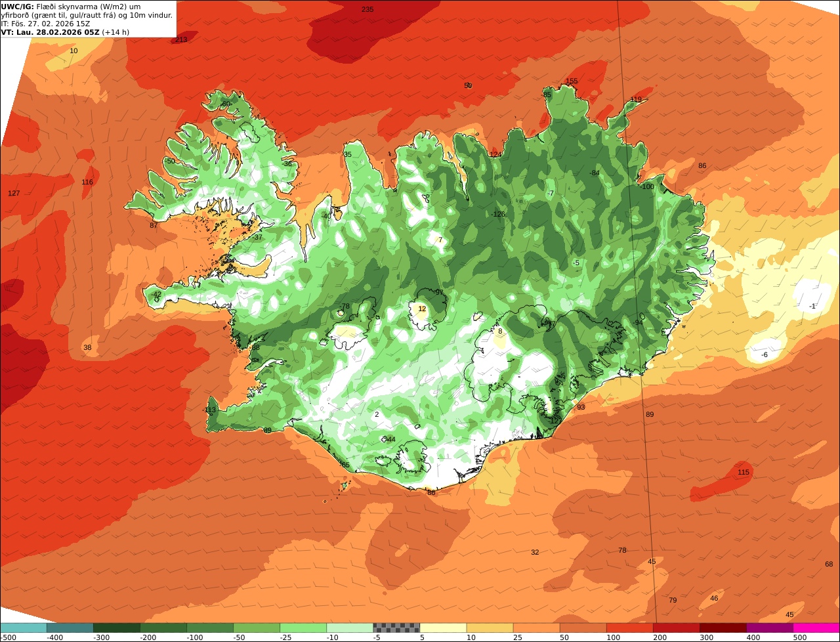Screen dimensions: 840x642
Task: Select the magenta above-500 legend swatch
Action: click(816, 628)
